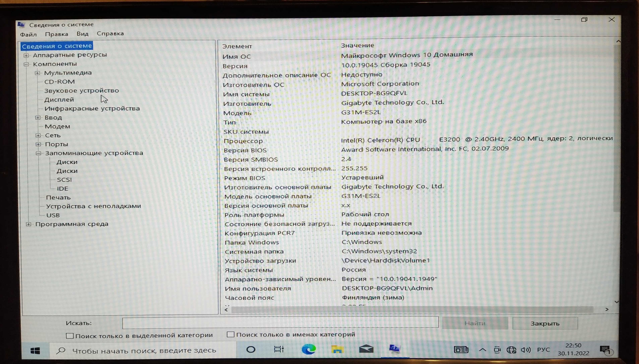Image resolution: width=639 pixels, height=364 pixels.
Task: Click the Значение column header
Action: tap(357, 46)
